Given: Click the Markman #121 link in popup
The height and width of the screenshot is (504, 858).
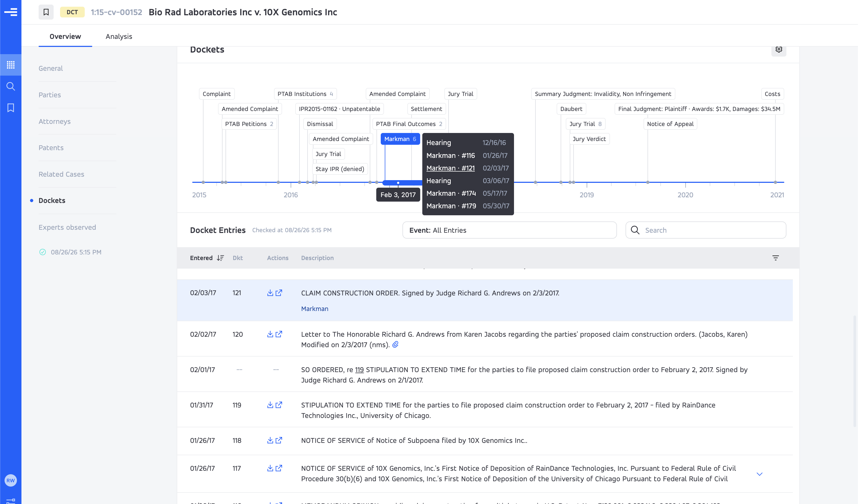Looking at the screenshot, I should (450, 168).
